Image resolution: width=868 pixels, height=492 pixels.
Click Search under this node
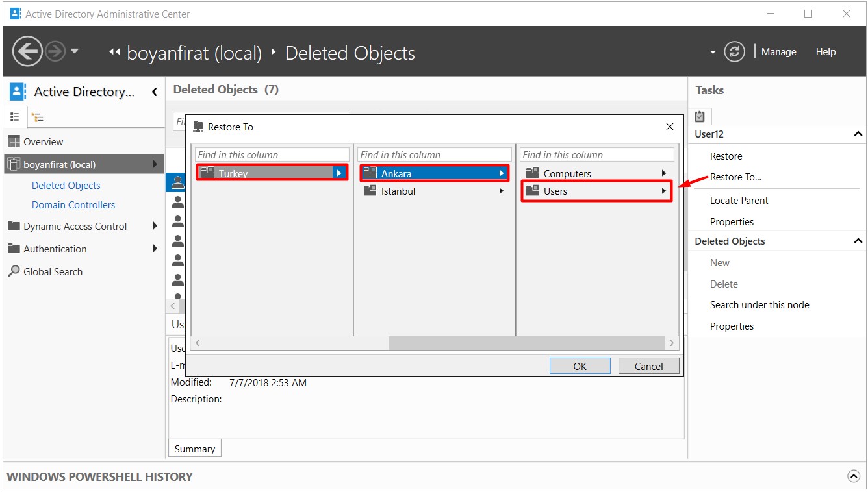(x=759, y=305)
